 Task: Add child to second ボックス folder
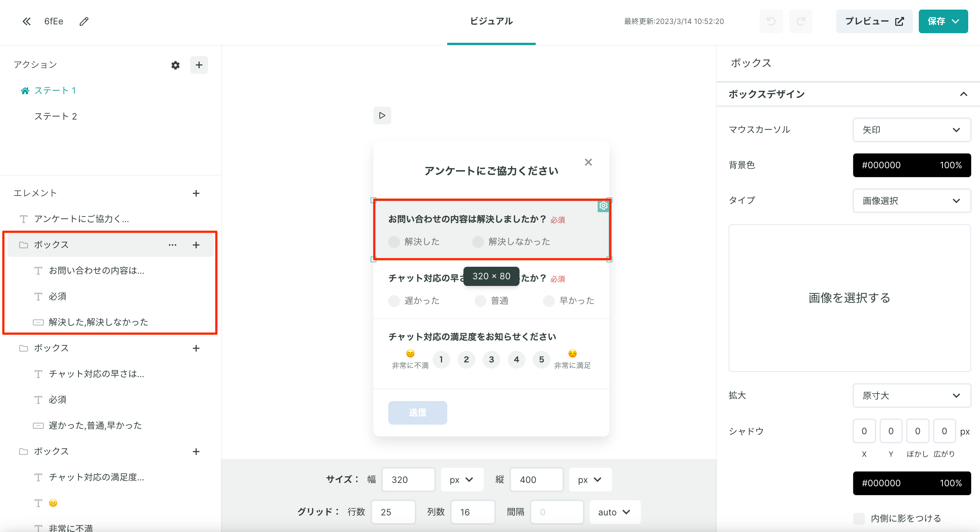196,348
